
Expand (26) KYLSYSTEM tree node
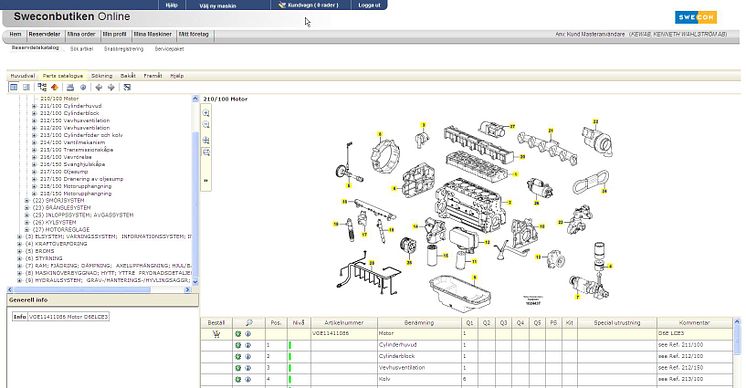coord(27,222)
